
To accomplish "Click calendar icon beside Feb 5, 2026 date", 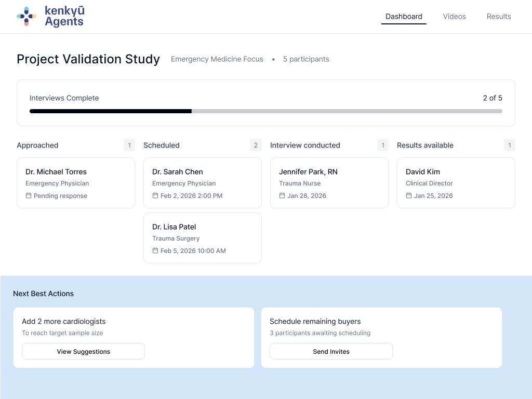I will [155, 251].
